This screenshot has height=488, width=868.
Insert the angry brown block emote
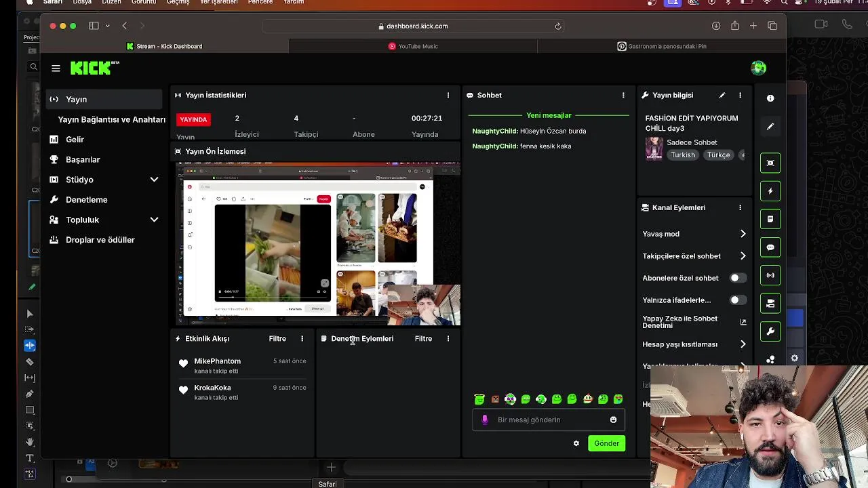(495, 399)
